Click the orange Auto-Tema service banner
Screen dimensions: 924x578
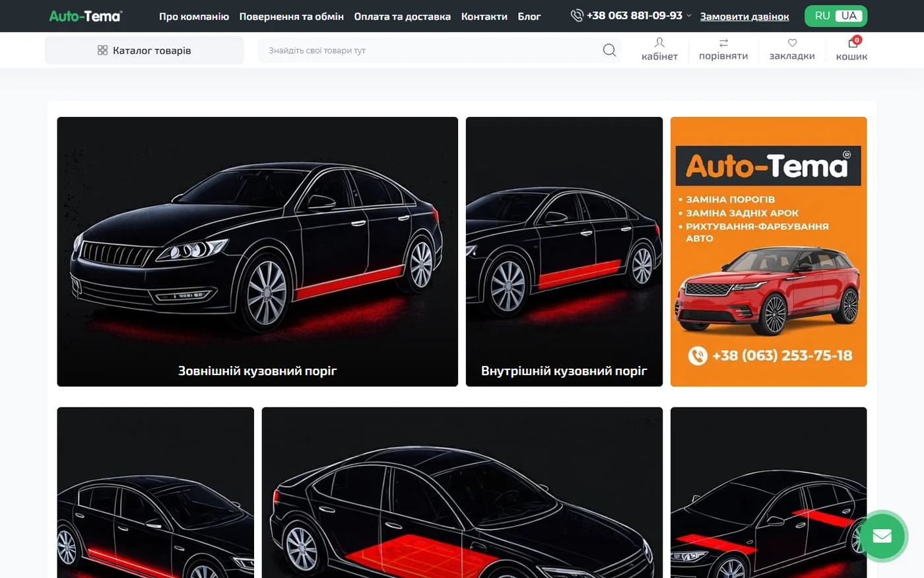click(x=768, y=252)
